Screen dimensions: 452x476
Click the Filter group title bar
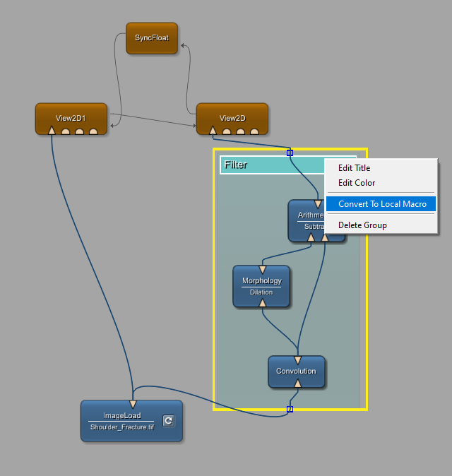pyautogui.click(x=268, y=165)
